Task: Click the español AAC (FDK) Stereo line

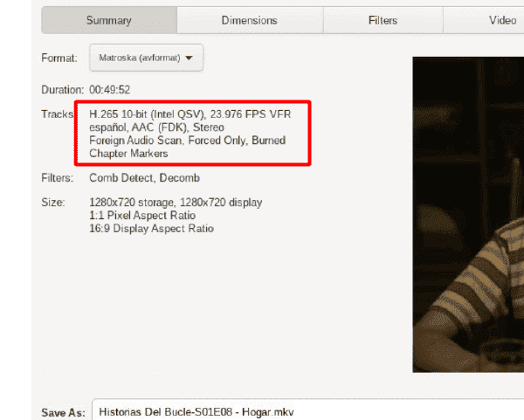Action: pos(156,127)
